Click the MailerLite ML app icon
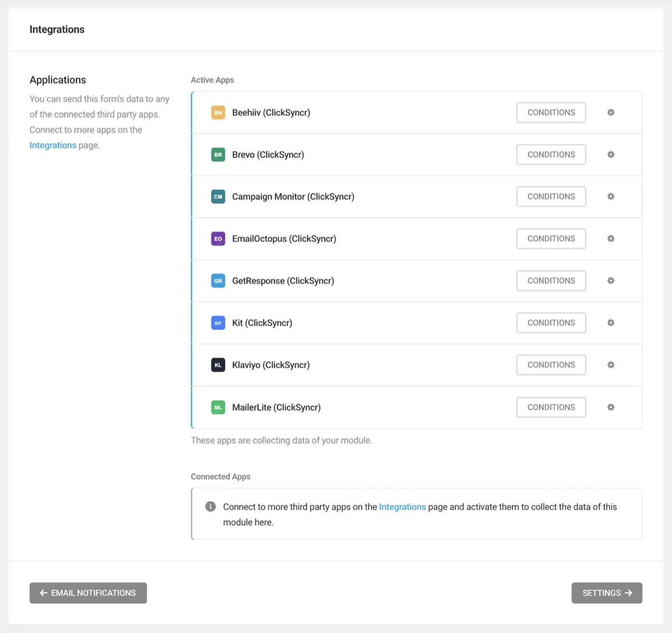This screenshot has width=672, height=633. pyautogui.click(x=218, y=407)
